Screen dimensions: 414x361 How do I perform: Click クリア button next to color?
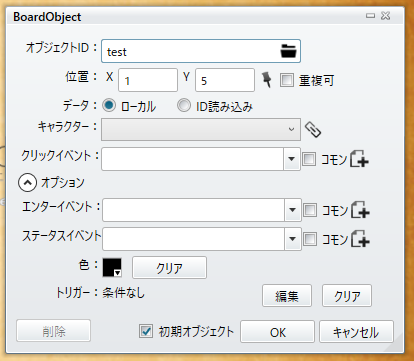[169, 267]
